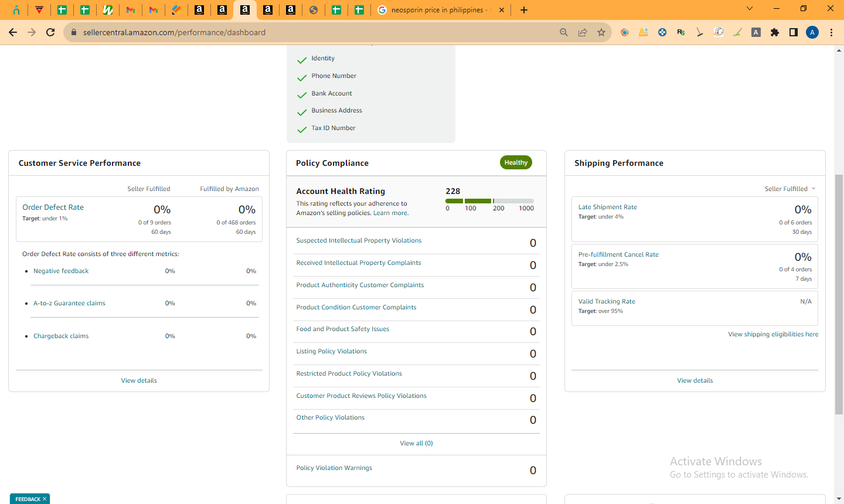Open the Late Shipment Rate link
Image resolution: width=844 pixels, height=504 pixels.
608,207
